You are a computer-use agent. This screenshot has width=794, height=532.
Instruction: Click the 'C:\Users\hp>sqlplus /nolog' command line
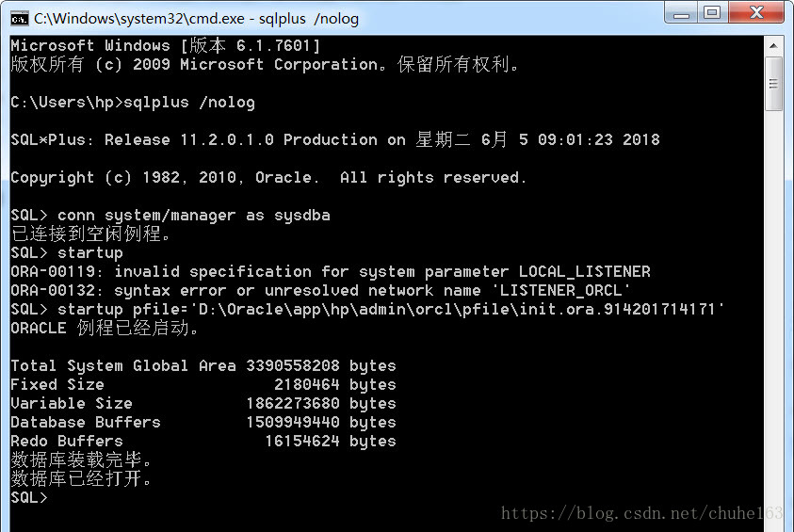133,103
